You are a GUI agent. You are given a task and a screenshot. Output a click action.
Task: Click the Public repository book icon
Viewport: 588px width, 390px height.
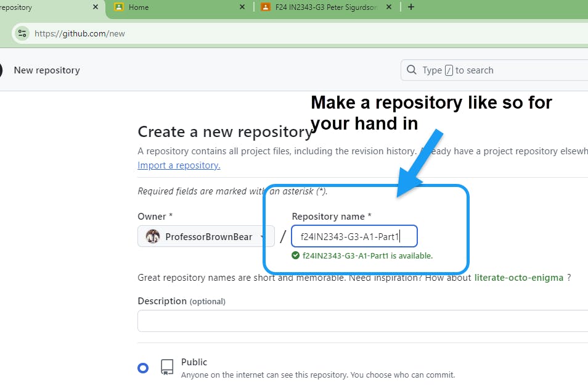click(167, 367)
